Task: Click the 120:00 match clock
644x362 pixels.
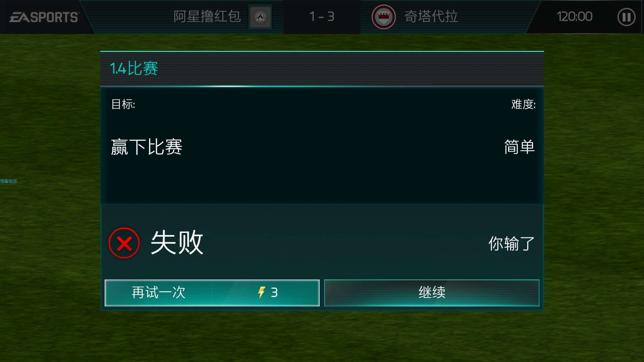Action: click(x=574, y=16)
